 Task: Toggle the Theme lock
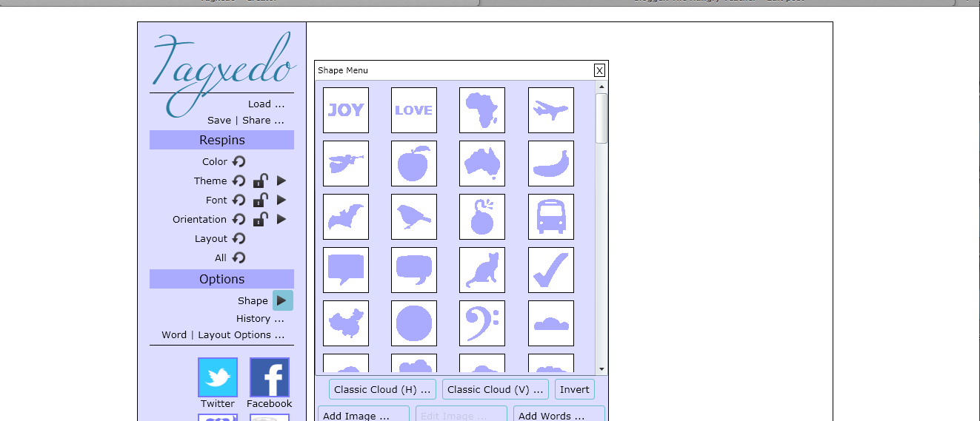coord(261,180)
